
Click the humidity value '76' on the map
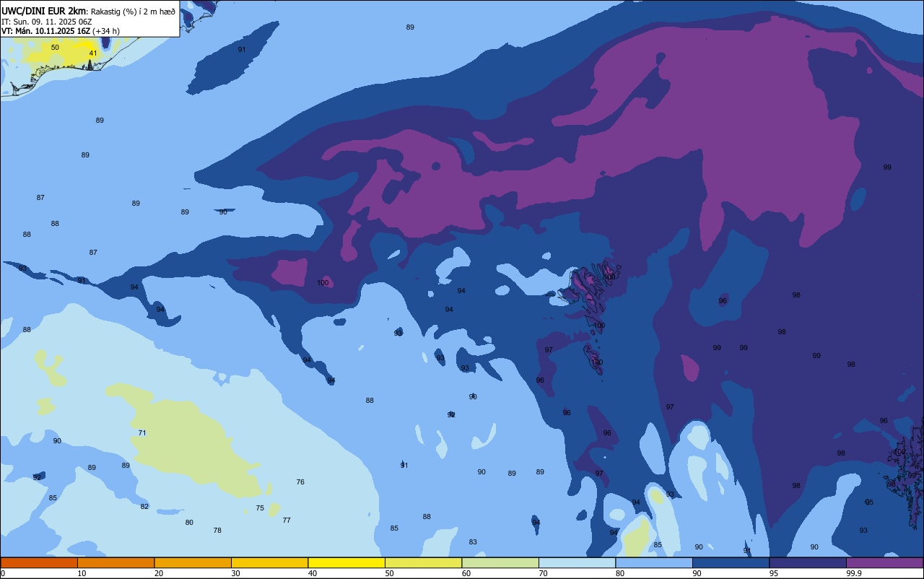300,482
